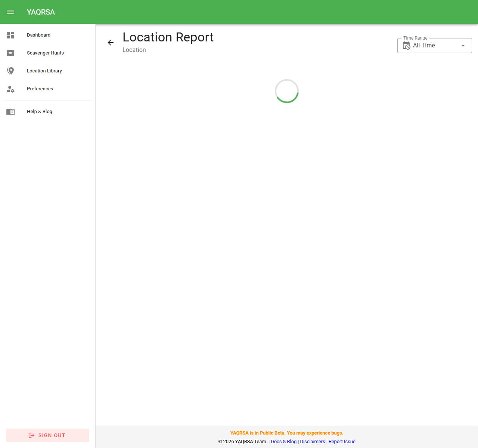Screen dimensions: 478x448
Task: Click the Dashboard grid icon
Action: tap(10, 35)
